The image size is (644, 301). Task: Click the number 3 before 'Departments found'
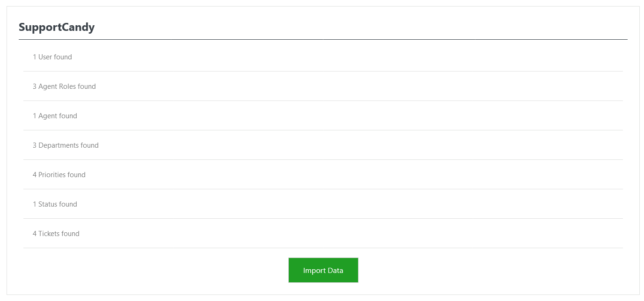(x=35, y=145)
